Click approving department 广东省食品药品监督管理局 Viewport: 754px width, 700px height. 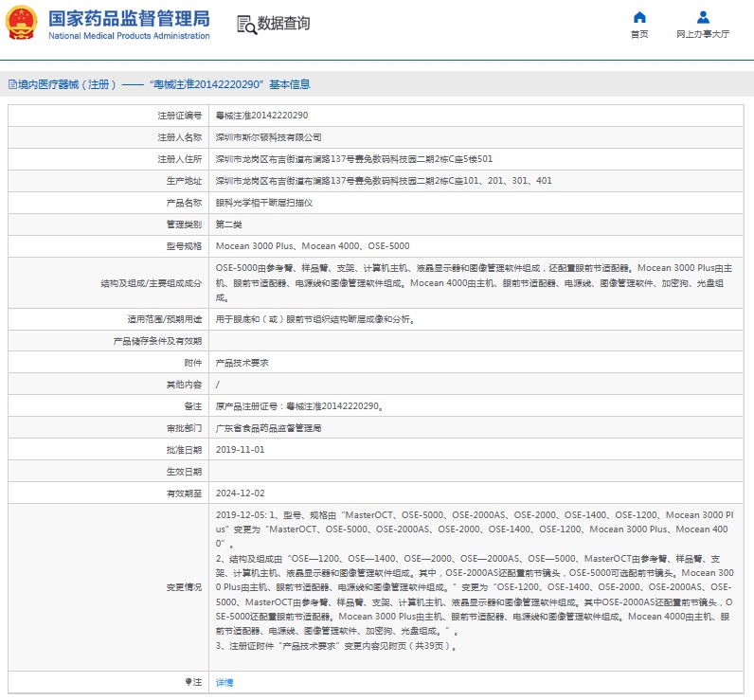coord(268,428)
